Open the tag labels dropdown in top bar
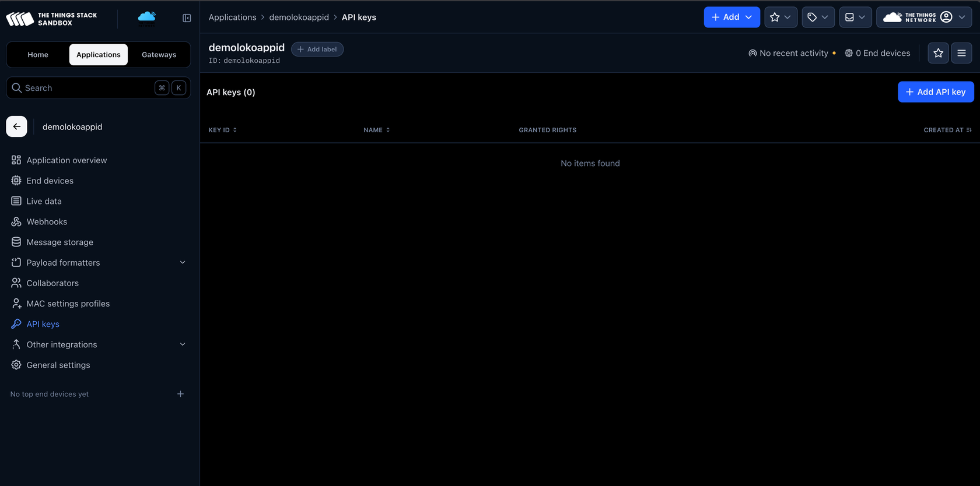Image resolution: width=980 pixels, height=486 pixels. (x=818, y=17)
